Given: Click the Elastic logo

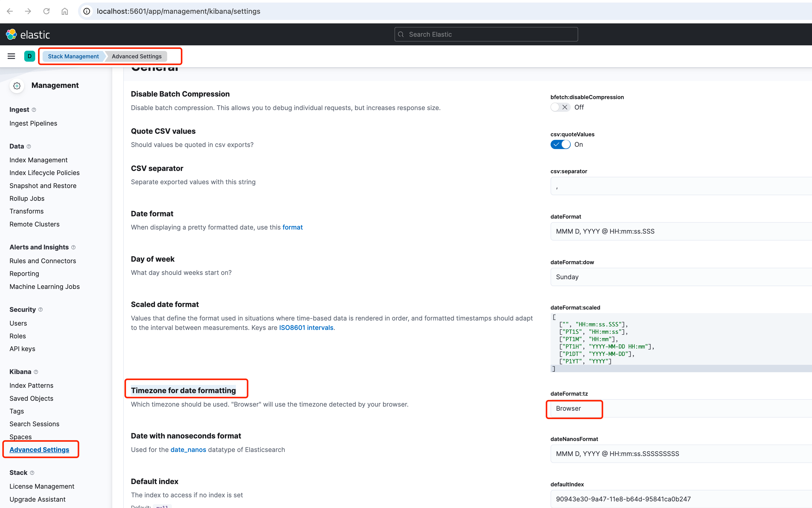Looking at the screenshot, I should [x=28, y=34].
